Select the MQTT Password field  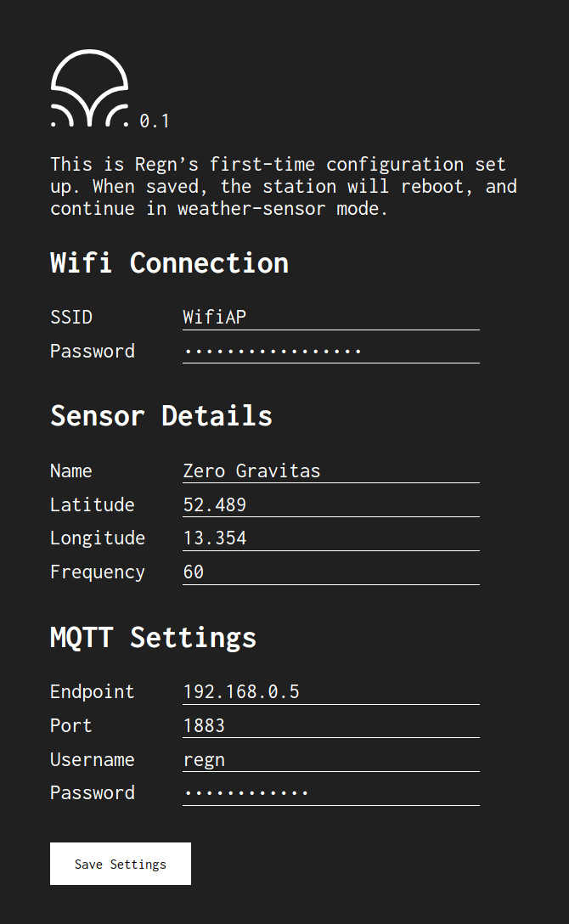[x=331, y=792]
